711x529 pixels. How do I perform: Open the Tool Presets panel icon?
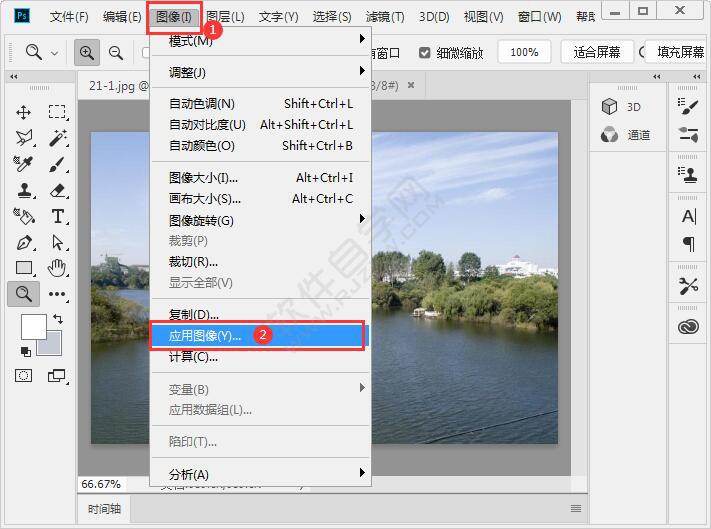[688, 286]
